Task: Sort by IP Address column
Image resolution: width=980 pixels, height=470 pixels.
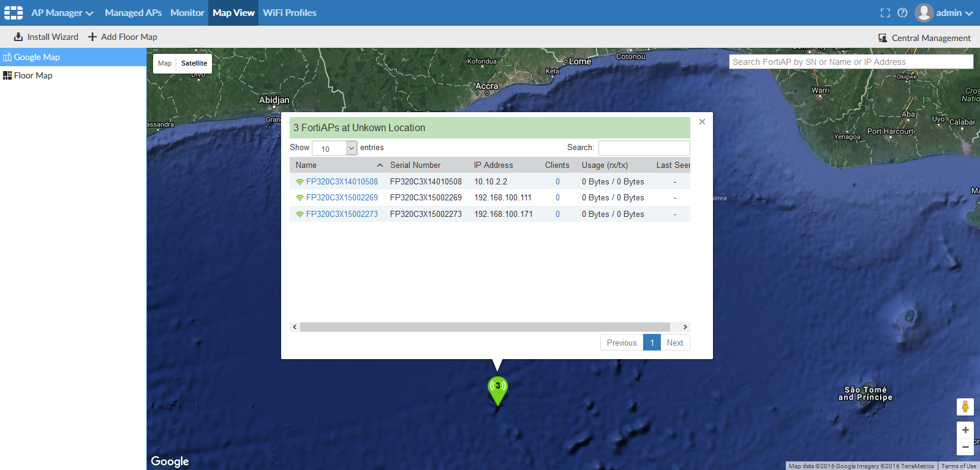Action: 493,165
